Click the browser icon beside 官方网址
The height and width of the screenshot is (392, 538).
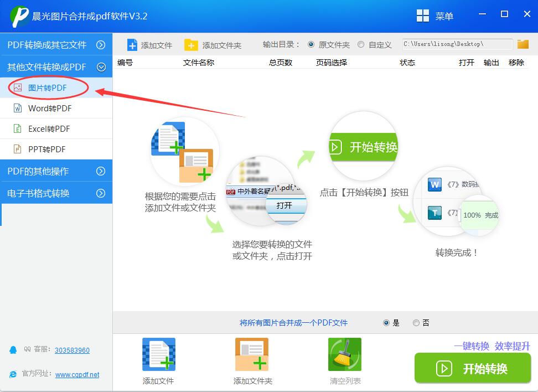(x=13, y=374)
